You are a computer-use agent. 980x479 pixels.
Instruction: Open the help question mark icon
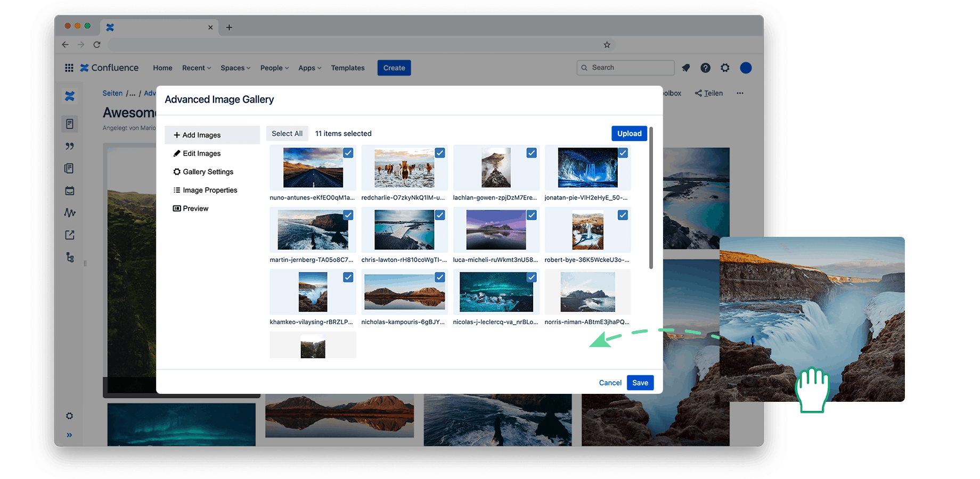click(x=705, y=68)
